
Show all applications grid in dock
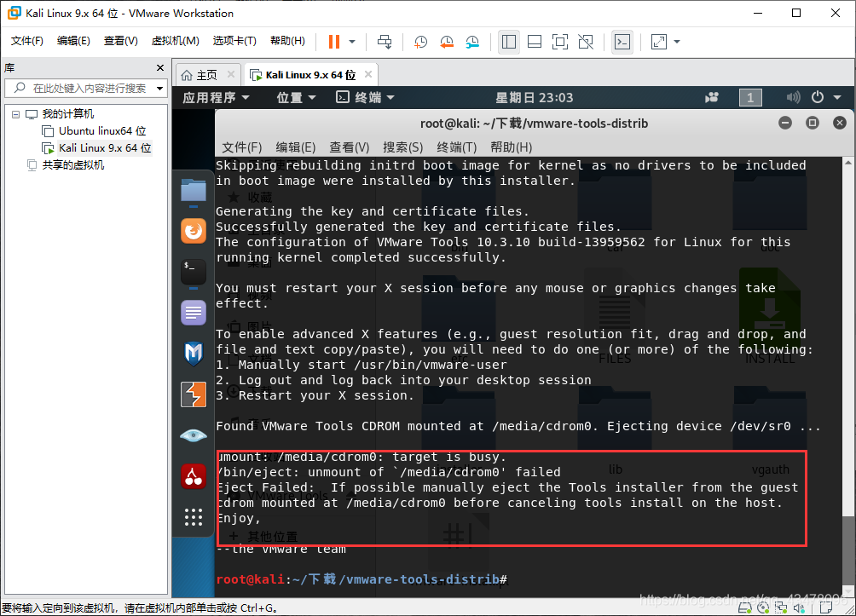pyautogui.click(x=194, y=516)
